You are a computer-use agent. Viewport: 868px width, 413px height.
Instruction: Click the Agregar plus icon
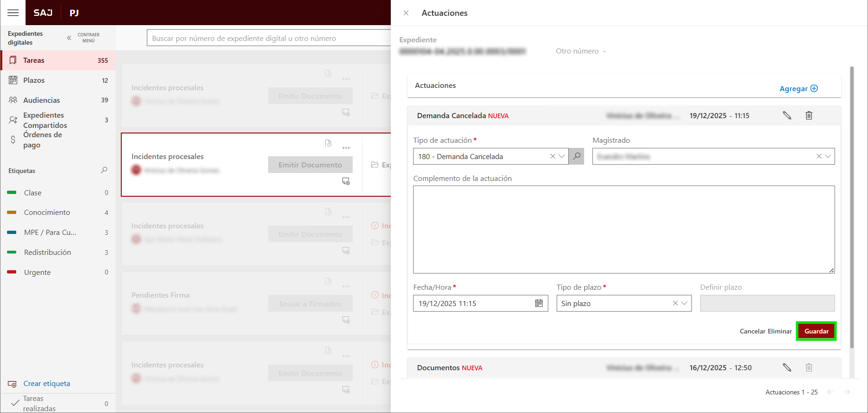814,88
